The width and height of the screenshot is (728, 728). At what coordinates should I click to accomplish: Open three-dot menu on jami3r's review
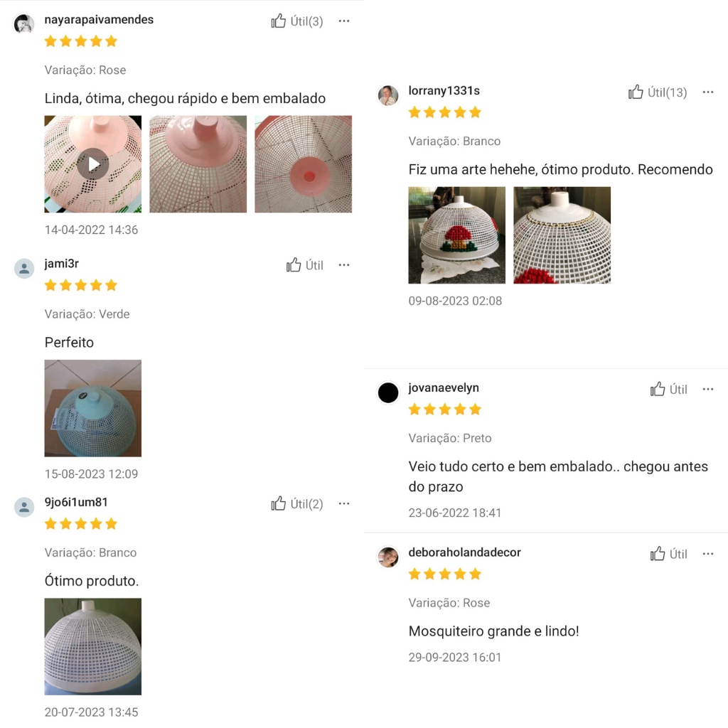pyautogui.click(x=344, y=264)
